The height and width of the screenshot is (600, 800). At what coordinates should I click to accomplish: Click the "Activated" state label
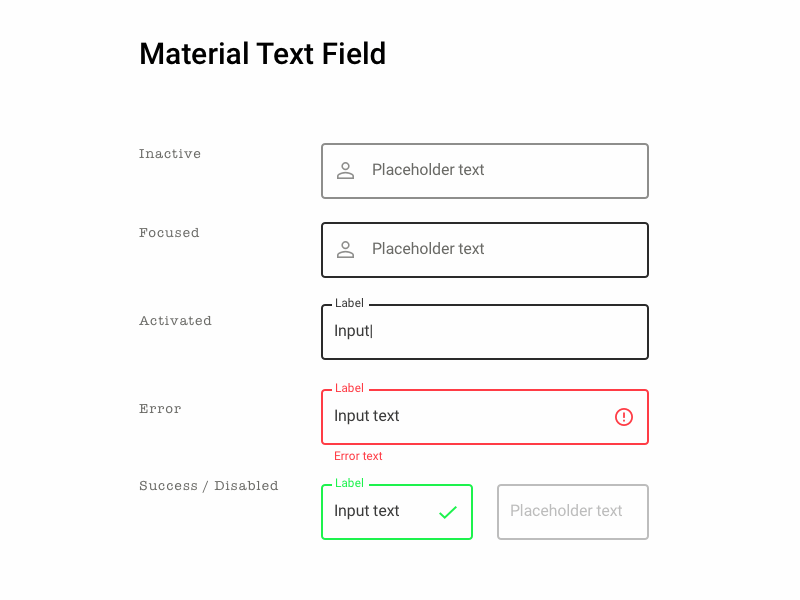[175, 321]
